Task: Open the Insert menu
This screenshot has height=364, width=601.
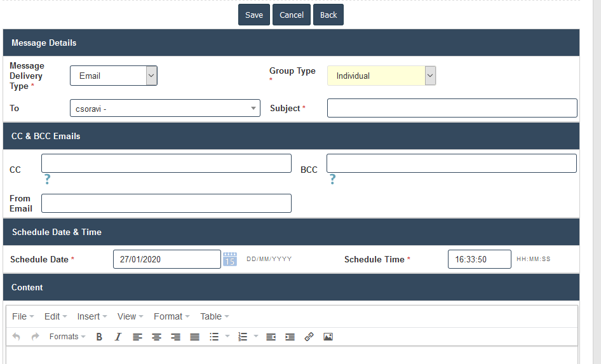Action: tap(91, 316)
